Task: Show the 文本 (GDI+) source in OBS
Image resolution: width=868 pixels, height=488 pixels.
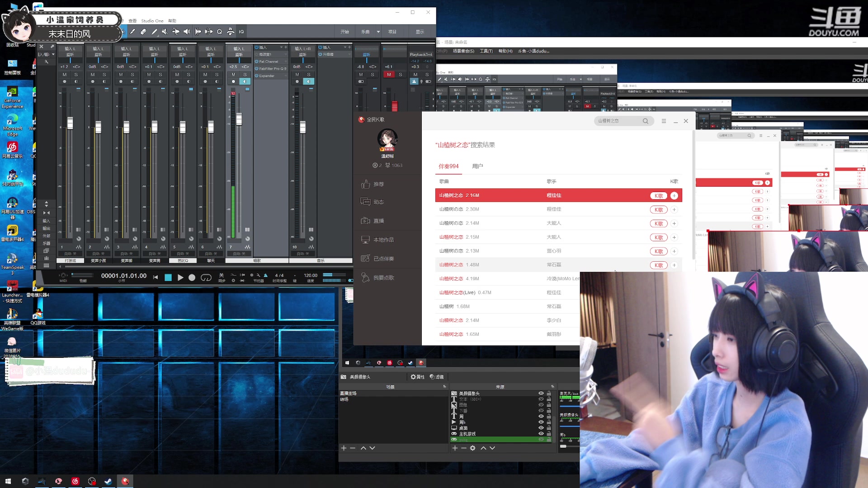Action: [541, 399]
